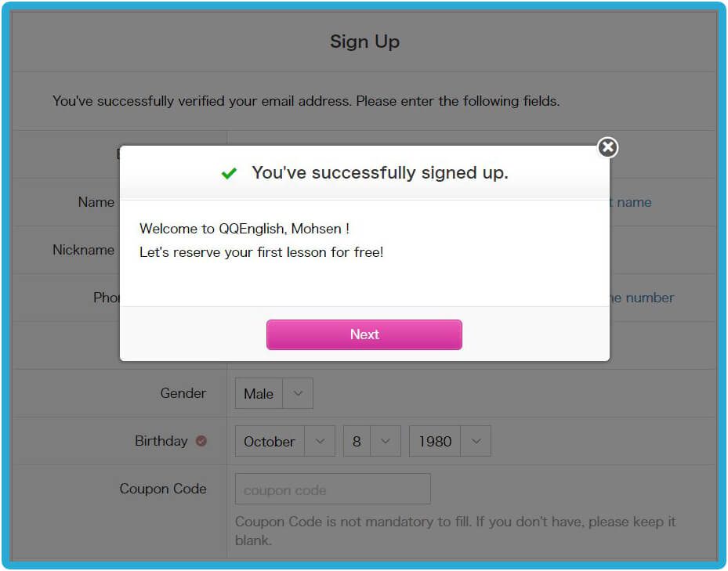
Task: Click "Let's reserve your first lesson" text
Action: 261,252
